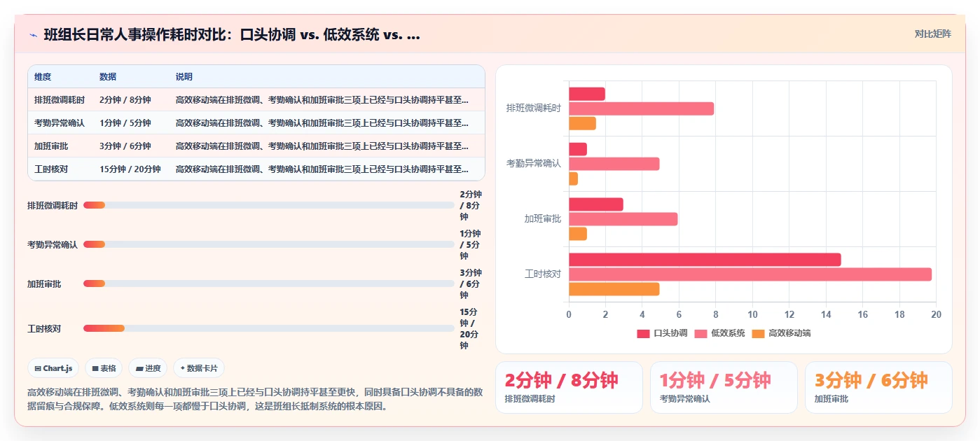Click the 工时核对 progress bar
The height and width of the screenshot is (441, 980).
[x=269, y=328]
